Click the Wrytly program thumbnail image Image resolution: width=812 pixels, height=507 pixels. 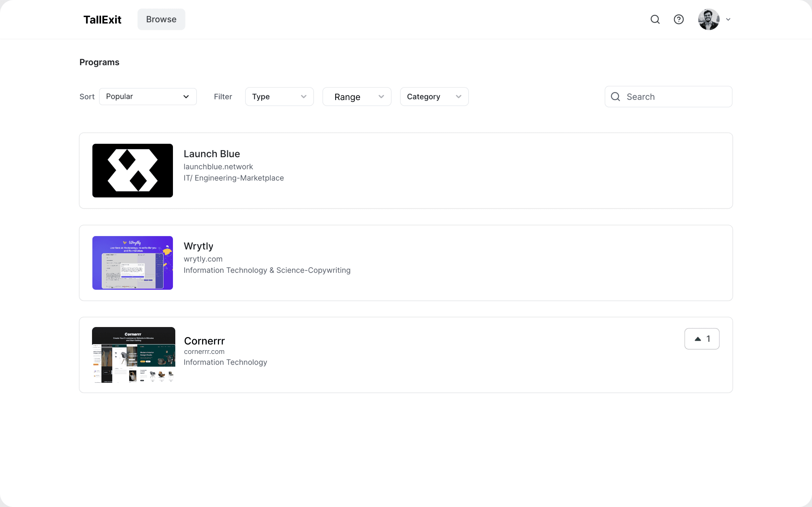pos(133,263)
